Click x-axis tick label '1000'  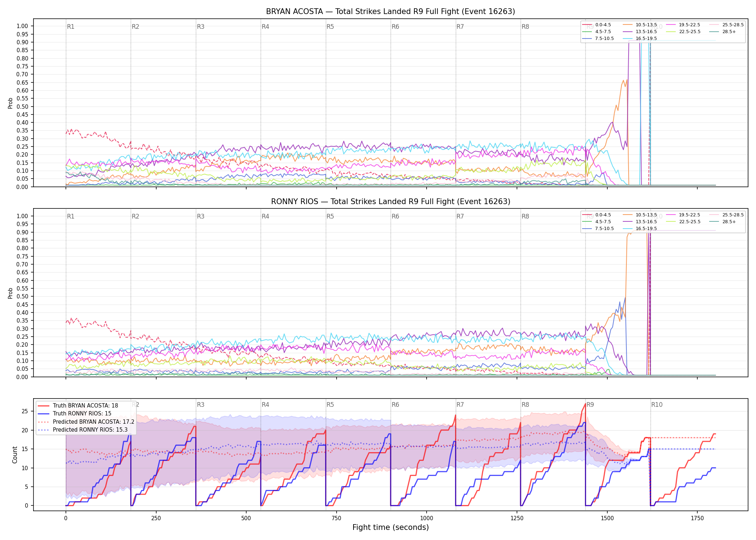[427, 518]
